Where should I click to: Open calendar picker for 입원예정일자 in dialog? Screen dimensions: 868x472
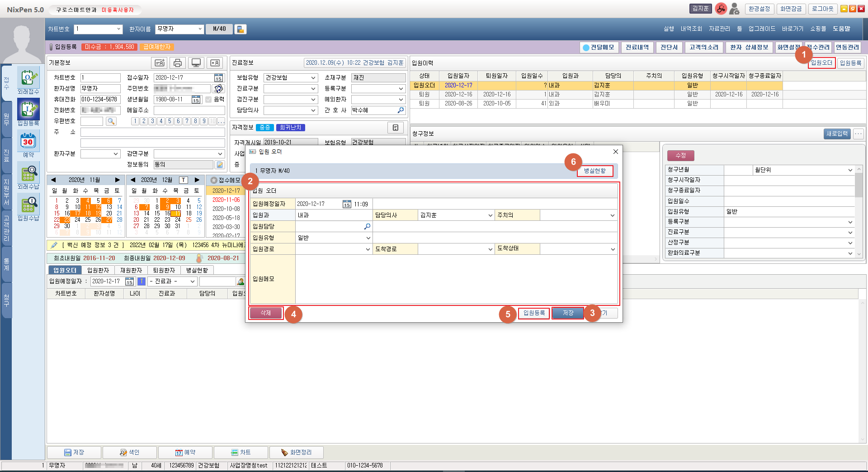(x=347, y=204)
